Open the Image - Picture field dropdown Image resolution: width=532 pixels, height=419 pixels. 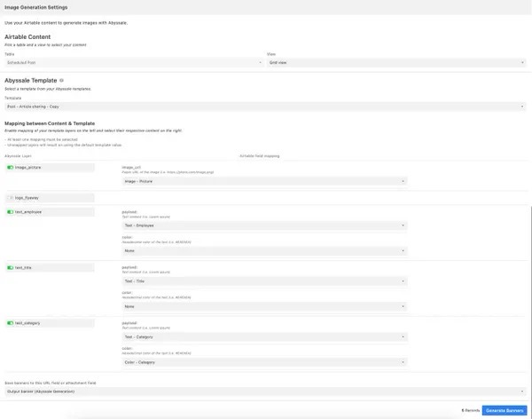tap(264, 181)
